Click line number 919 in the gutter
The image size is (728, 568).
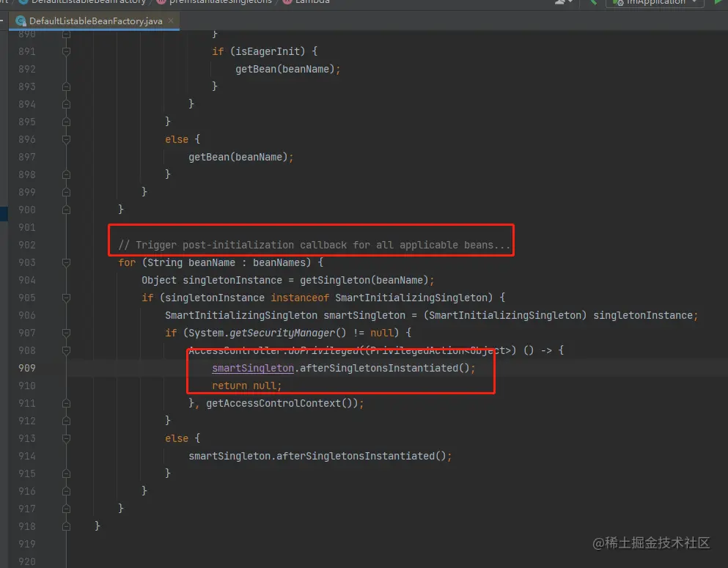tap(27, 544)
